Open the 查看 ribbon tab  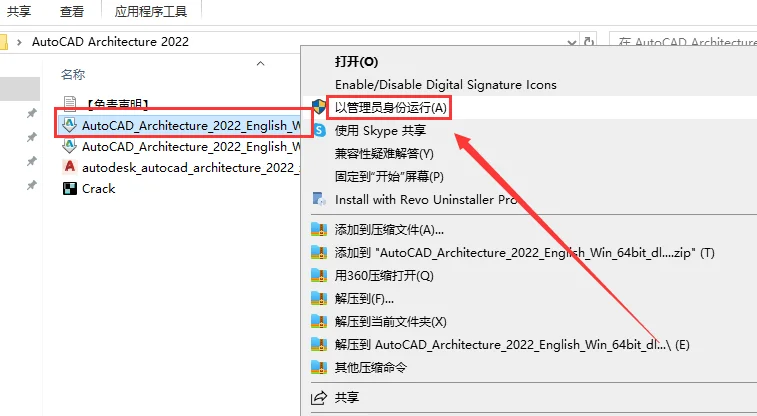coord(72,12)
